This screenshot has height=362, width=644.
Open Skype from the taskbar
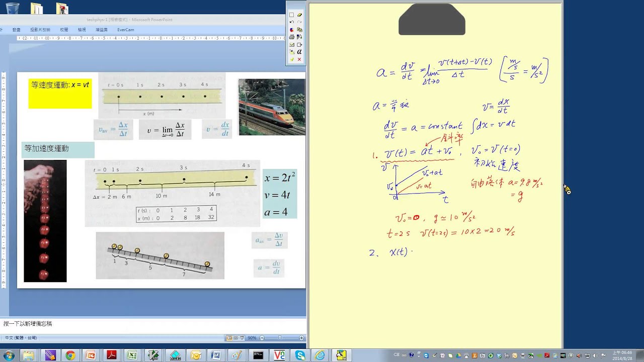pyautogui.click(x=300, y=355)
